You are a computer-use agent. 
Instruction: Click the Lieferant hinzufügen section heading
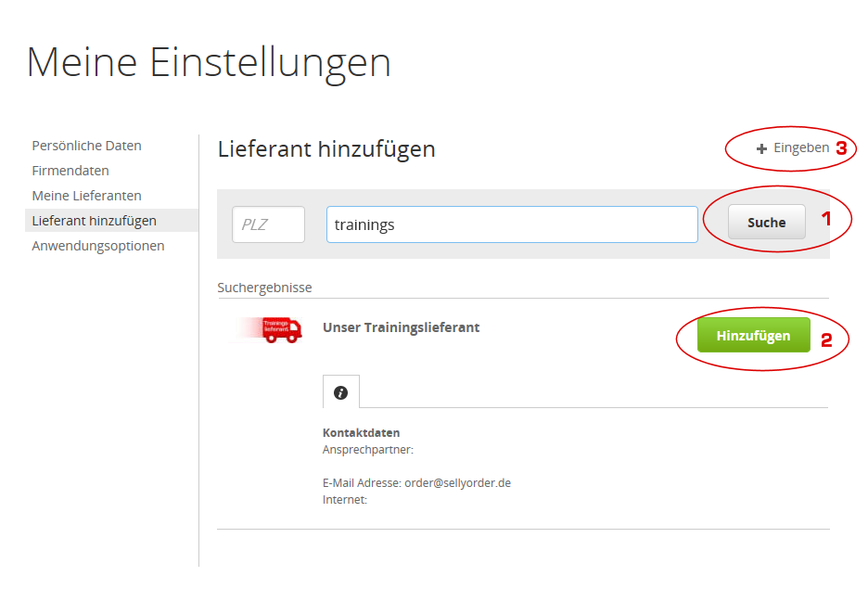pos(325,148)
